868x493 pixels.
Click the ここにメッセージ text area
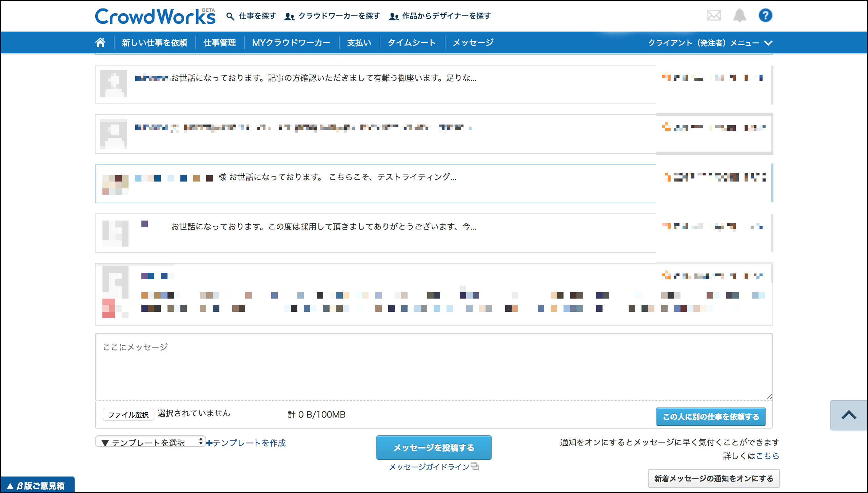click(x=434, y=367)
